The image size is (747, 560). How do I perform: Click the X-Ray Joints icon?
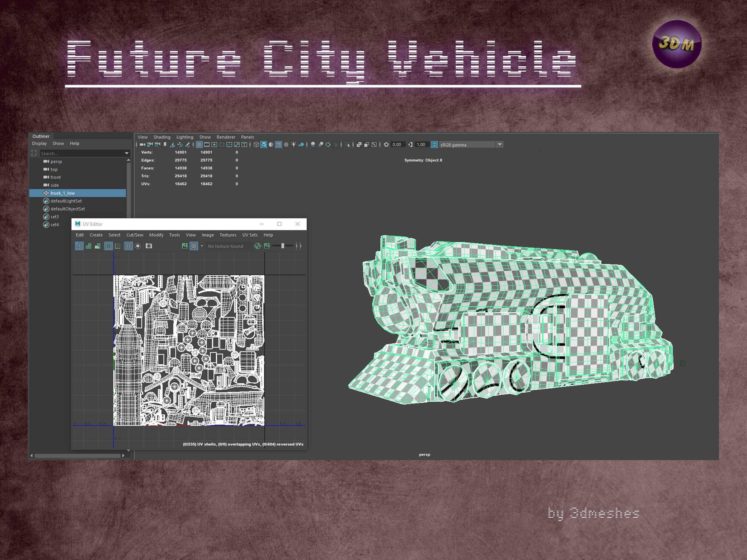coord(374,144)
